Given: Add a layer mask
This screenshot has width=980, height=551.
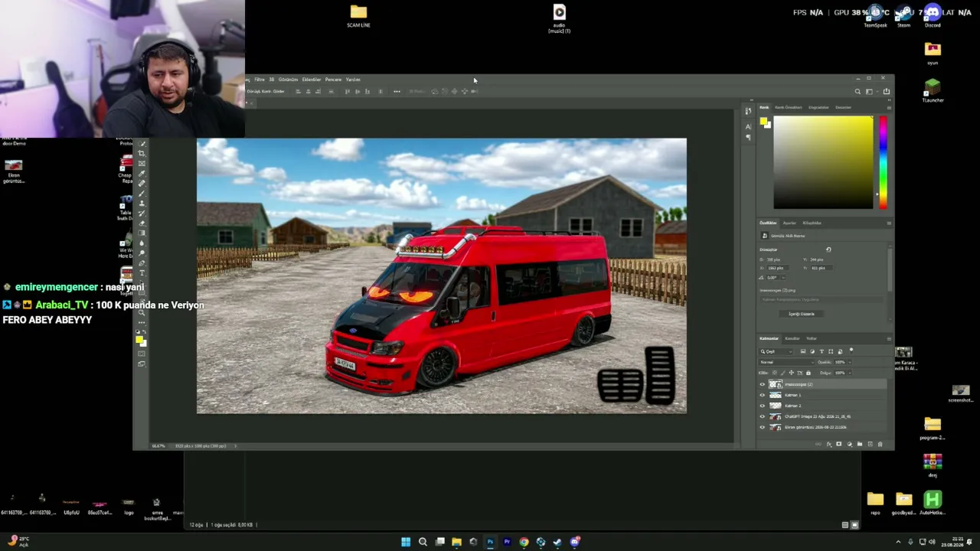Looking at the screenshot, I should (838, 444).
